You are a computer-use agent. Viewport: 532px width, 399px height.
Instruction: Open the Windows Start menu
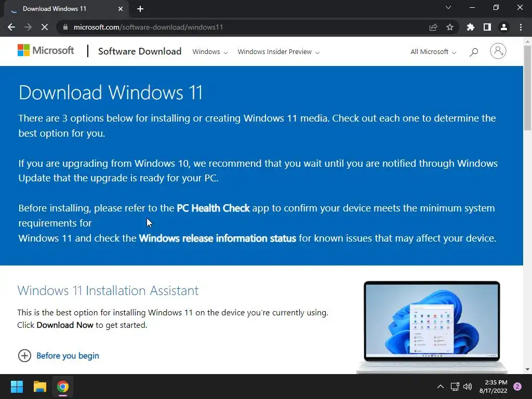pos(17,387)
